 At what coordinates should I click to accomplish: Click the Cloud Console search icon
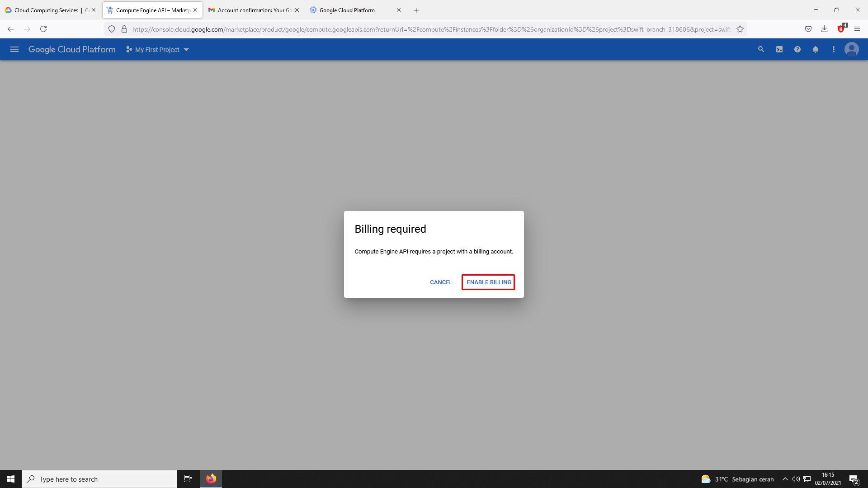click(761, 50)
